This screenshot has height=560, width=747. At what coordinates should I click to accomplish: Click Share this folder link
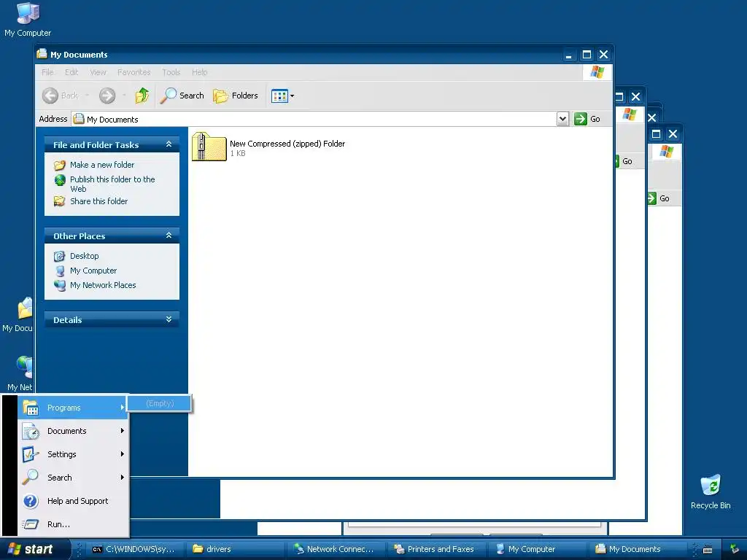tap(98, 201)
